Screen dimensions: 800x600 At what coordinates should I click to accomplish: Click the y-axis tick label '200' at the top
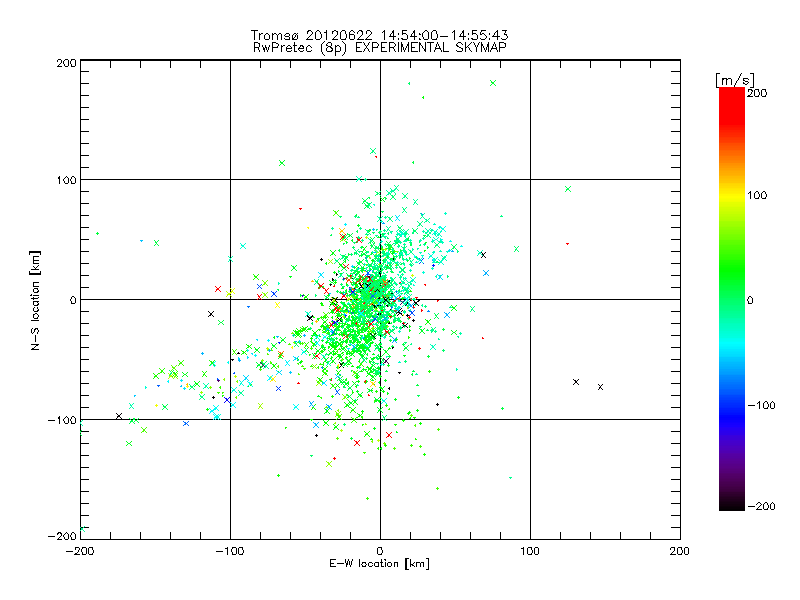[66, 63]
